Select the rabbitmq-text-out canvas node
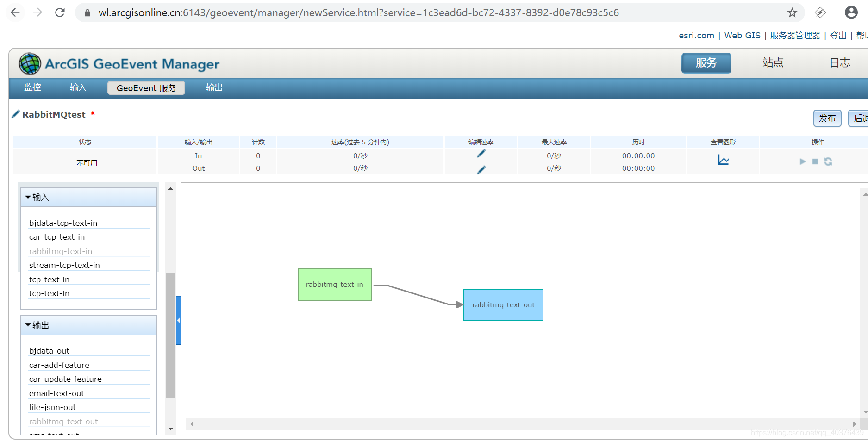Viewport: 868px width, 441px height. click(503, 305)
